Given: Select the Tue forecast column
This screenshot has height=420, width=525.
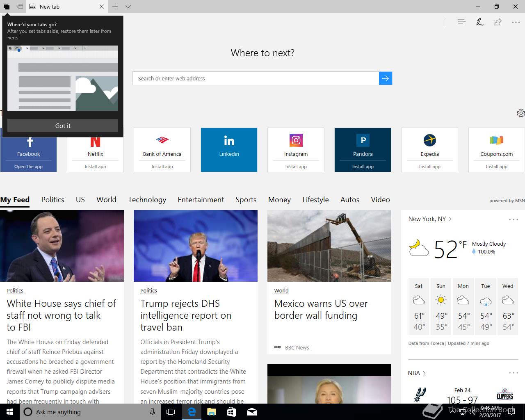Looking at the screenshot, I should click(x=486, y=307).
